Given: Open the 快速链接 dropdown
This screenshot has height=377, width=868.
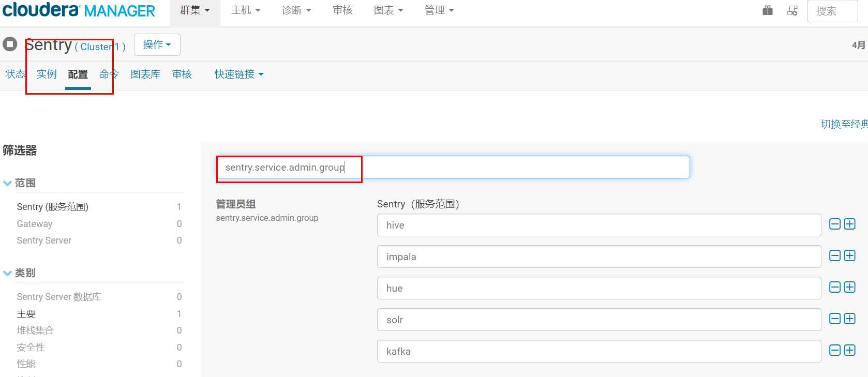Looking at the screenshot, I should (239, 74).
